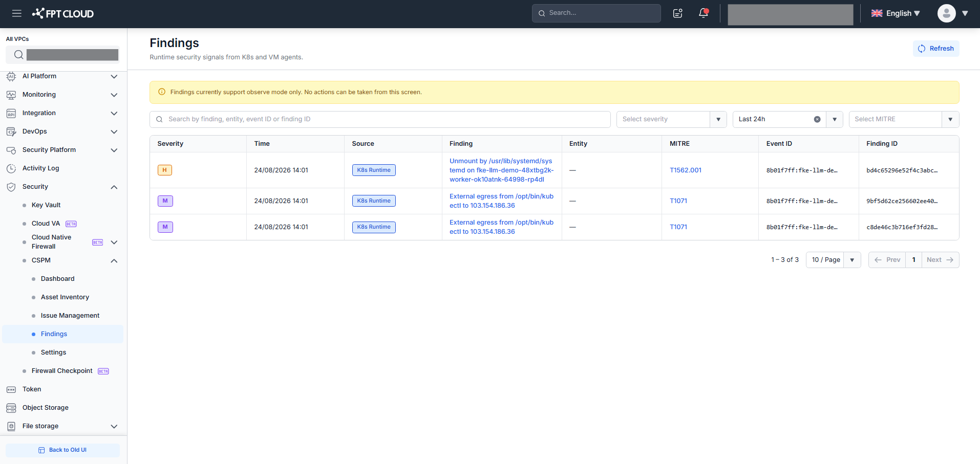Expand Cloud Native Firewall chevron
Screen dimensions: 980x464
click(114, 242)
